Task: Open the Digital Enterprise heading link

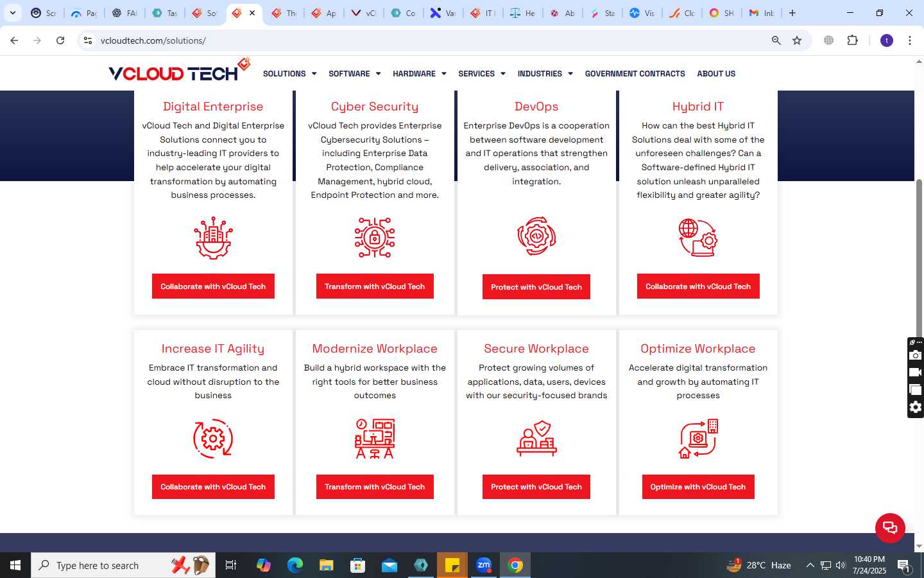Action: (213, 107)
